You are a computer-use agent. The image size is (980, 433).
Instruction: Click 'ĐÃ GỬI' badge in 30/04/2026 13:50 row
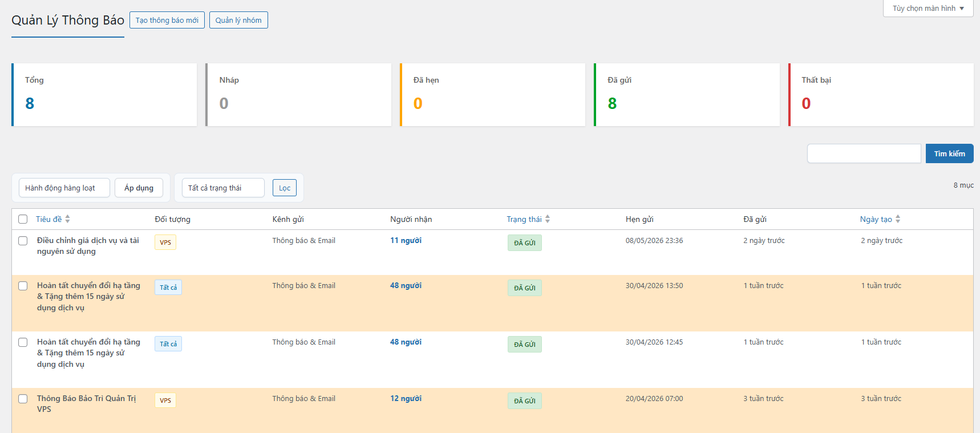[525, 288]
